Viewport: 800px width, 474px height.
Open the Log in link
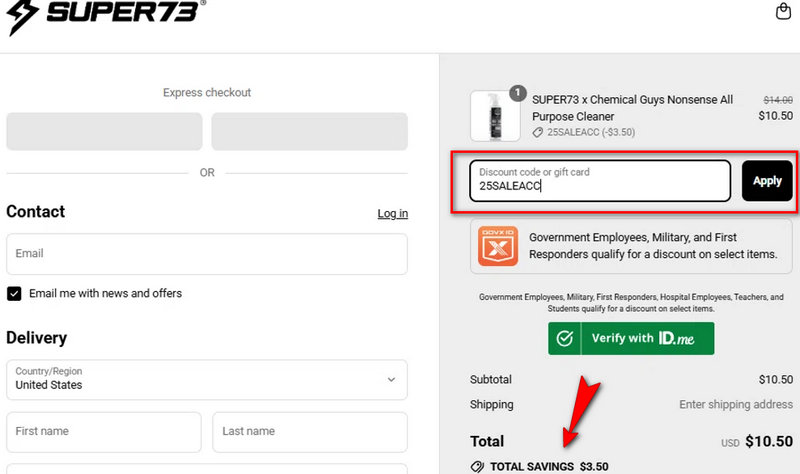[392, 213]
